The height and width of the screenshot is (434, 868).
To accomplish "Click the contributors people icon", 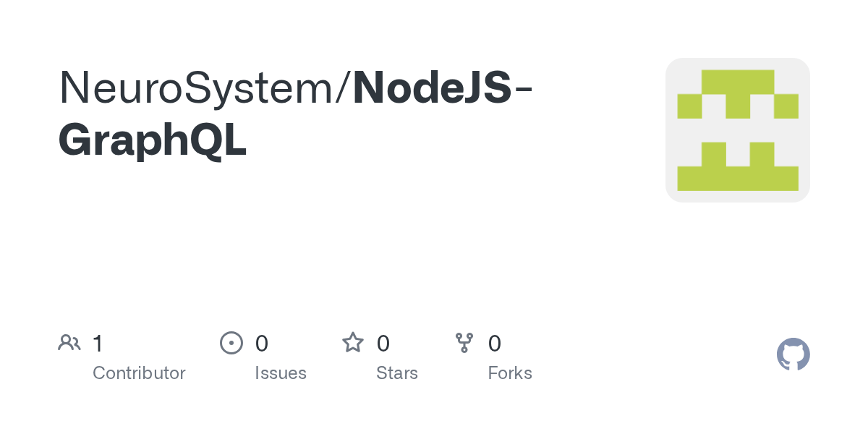I will coord(69,343).
